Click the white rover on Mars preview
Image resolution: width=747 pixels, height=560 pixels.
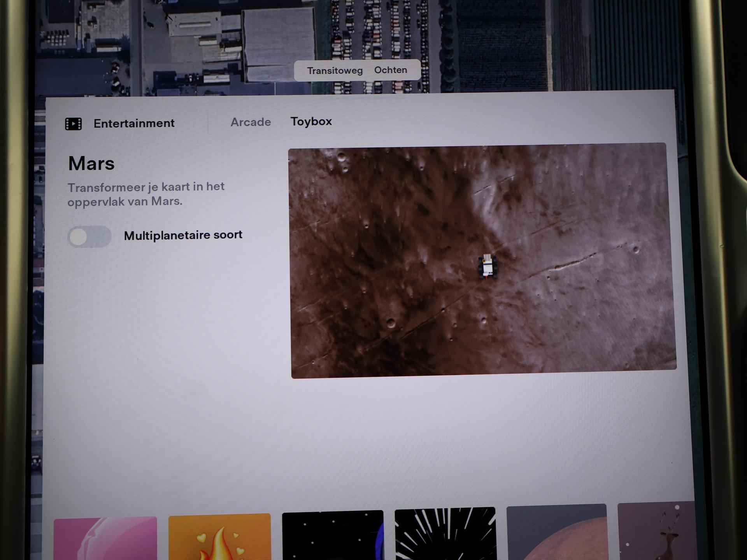487,266
